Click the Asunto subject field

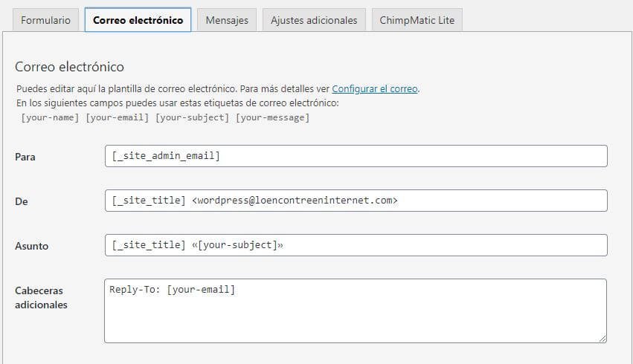(x=356, y=245)
